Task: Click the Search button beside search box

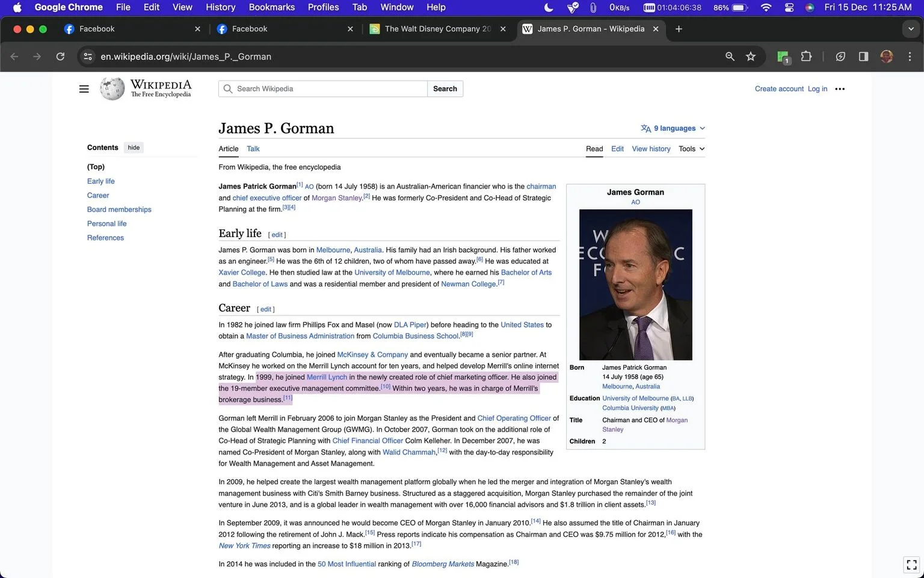Action: point(445,89)
